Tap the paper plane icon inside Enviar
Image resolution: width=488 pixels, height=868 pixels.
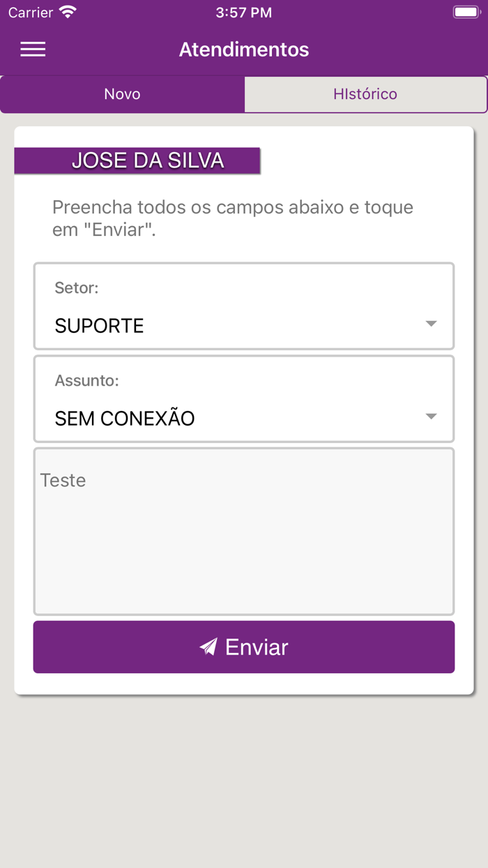pyautogui.click(x=208, y=646)
